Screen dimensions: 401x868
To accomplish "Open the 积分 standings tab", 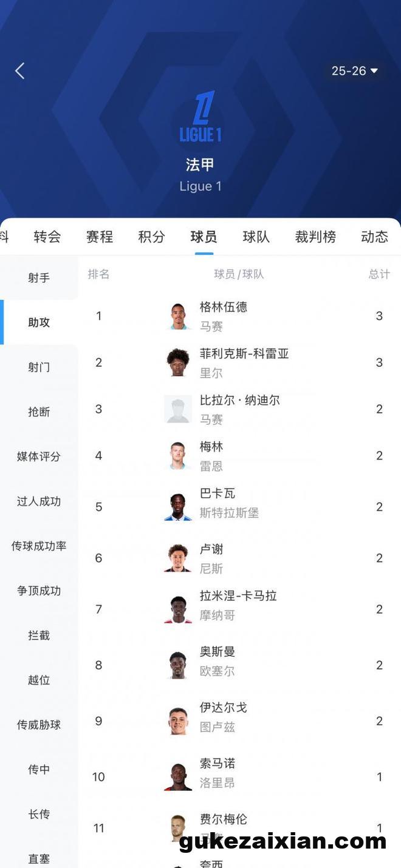I will click(151, 237).
